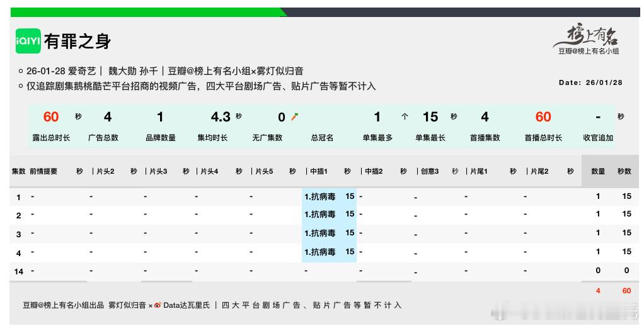Image resolution: width=644 pixels, height=326 pixels.
Task: Click the 中插2 column header
Action: (x=374, y=171)
